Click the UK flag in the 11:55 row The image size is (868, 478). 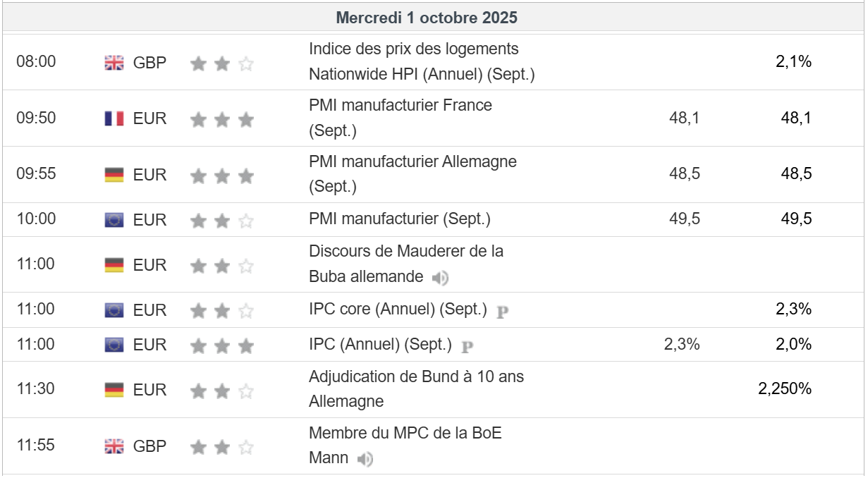click(114, 446)
